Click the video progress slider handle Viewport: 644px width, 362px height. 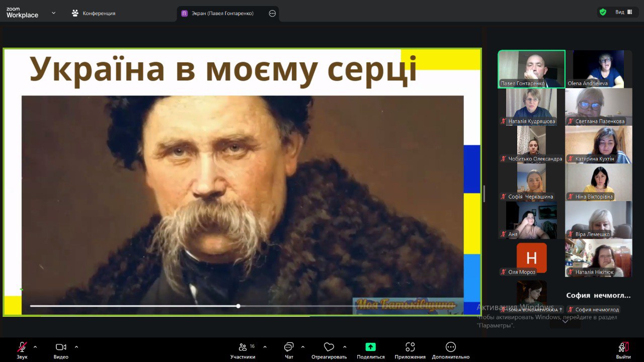[x=238, y=306]
